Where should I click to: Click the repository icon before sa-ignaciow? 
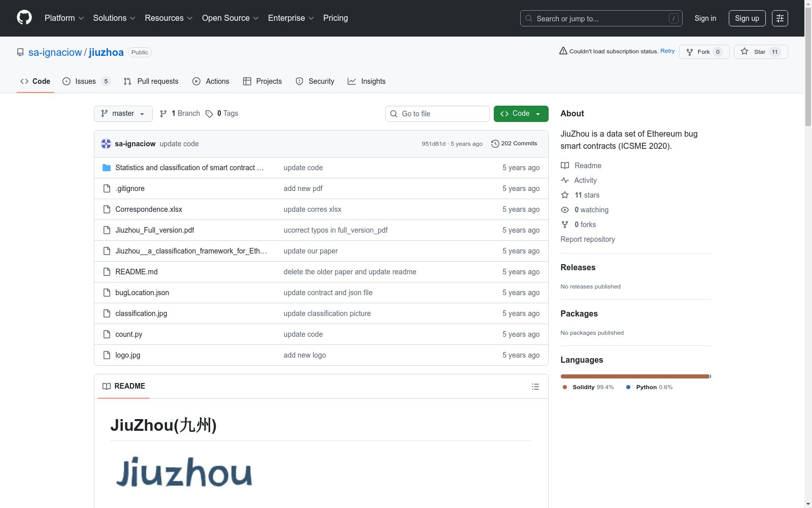click(x=20, y=52)
